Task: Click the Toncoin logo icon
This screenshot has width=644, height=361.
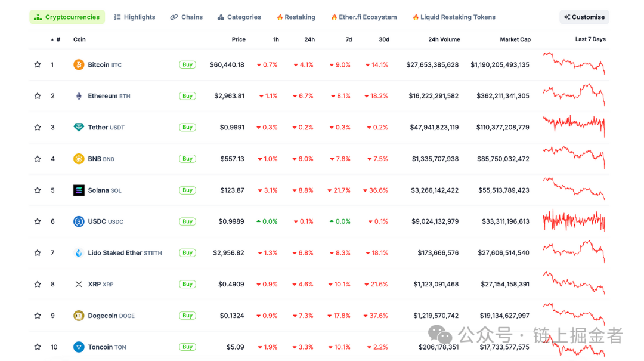Action: point(79,347)
